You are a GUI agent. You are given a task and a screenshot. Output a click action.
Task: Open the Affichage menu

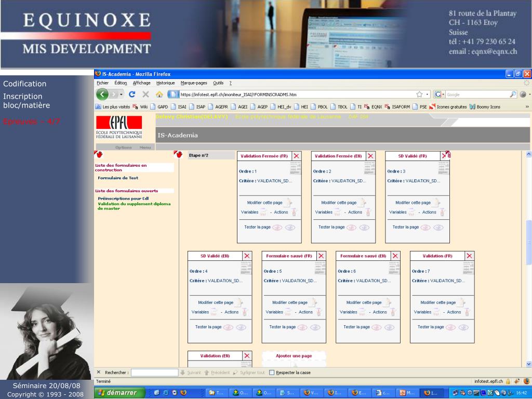point(141,83)
